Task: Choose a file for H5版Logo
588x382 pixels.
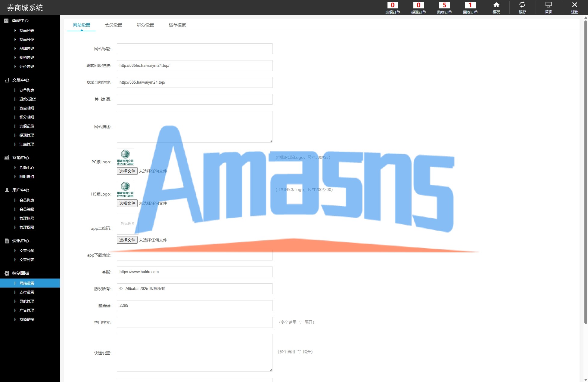Action: point(127,203)
